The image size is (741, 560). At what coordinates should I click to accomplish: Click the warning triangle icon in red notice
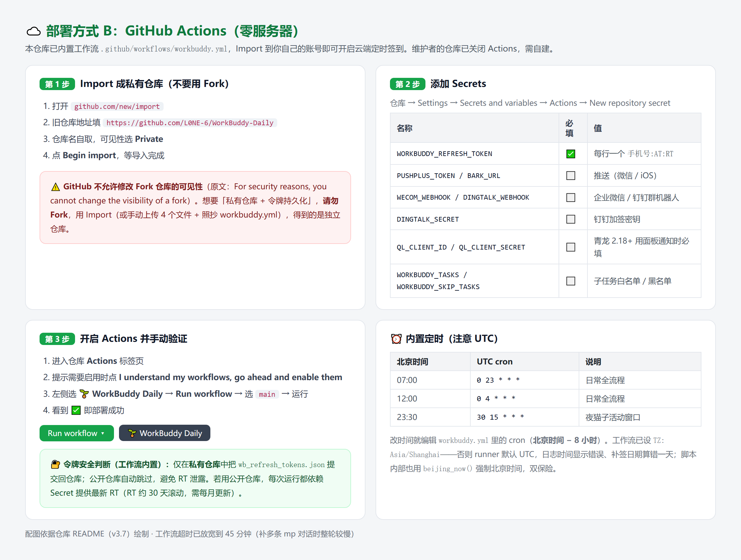coord(55,187)
